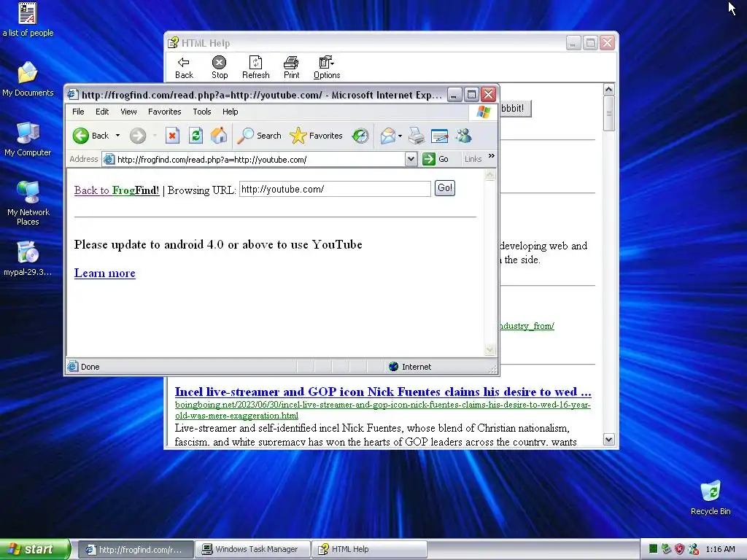
Task: Open the Learn more link
Action: [x=105, y=273]
